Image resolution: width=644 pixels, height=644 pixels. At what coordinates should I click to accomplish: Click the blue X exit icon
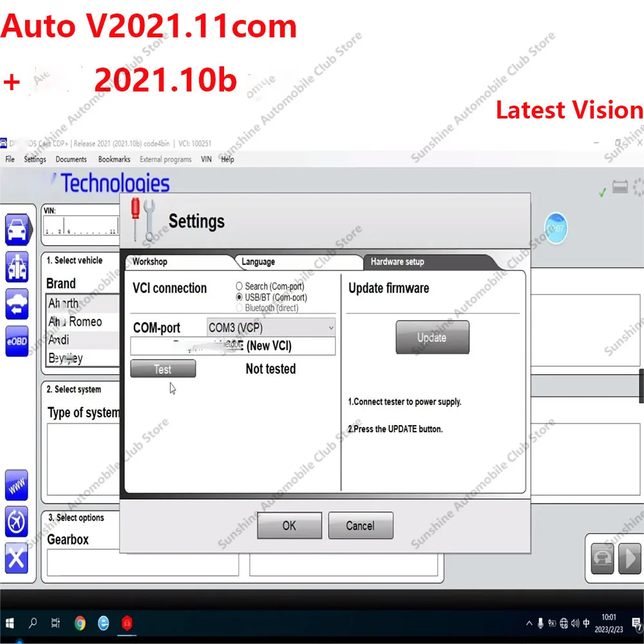pos(17,558)
